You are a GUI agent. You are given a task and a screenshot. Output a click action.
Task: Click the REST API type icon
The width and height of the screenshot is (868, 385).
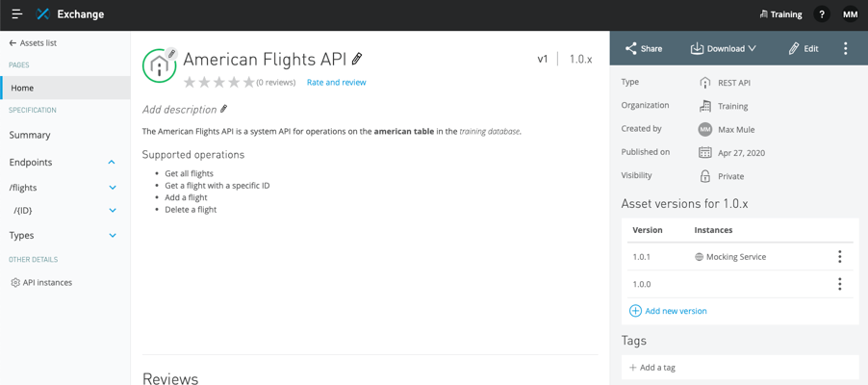(704, 83)
